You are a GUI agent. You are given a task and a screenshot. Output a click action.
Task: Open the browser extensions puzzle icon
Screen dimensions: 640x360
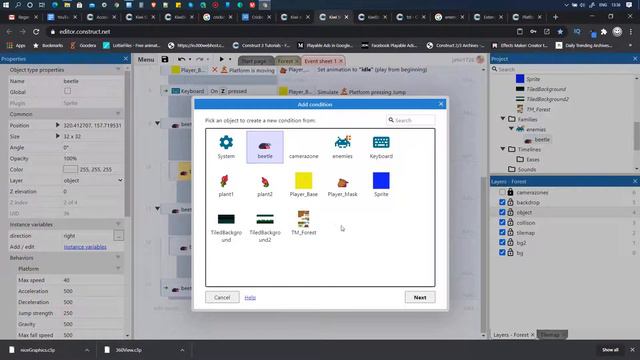(604, 31)
